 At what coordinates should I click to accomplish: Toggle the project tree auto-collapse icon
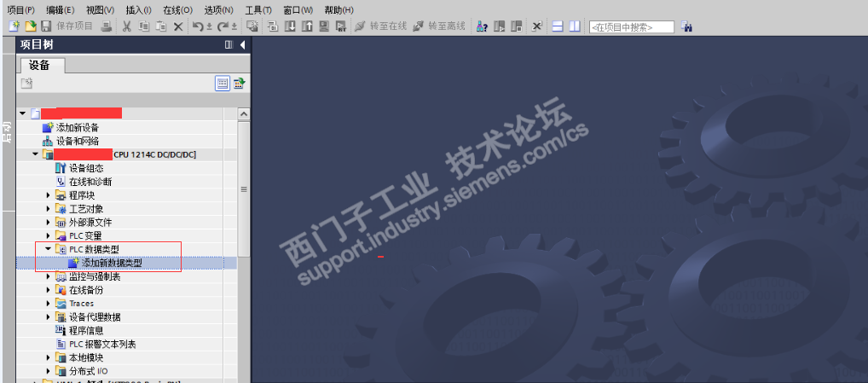(x=229, y=45)
